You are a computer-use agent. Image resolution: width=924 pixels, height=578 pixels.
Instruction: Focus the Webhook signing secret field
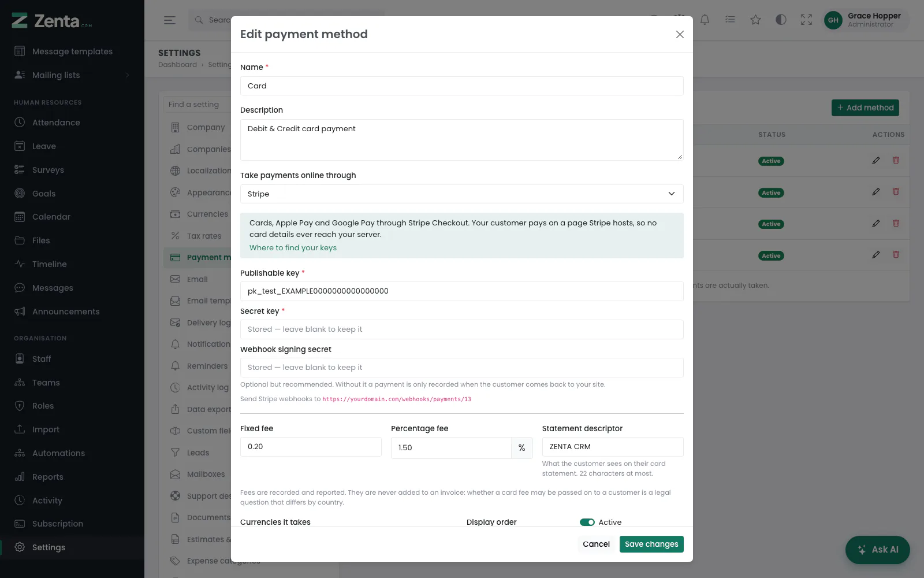point(462,368)
